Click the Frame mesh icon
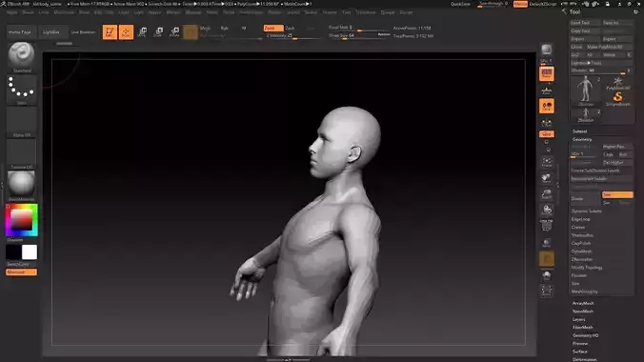Screen dimensions: 644x362 546,162
